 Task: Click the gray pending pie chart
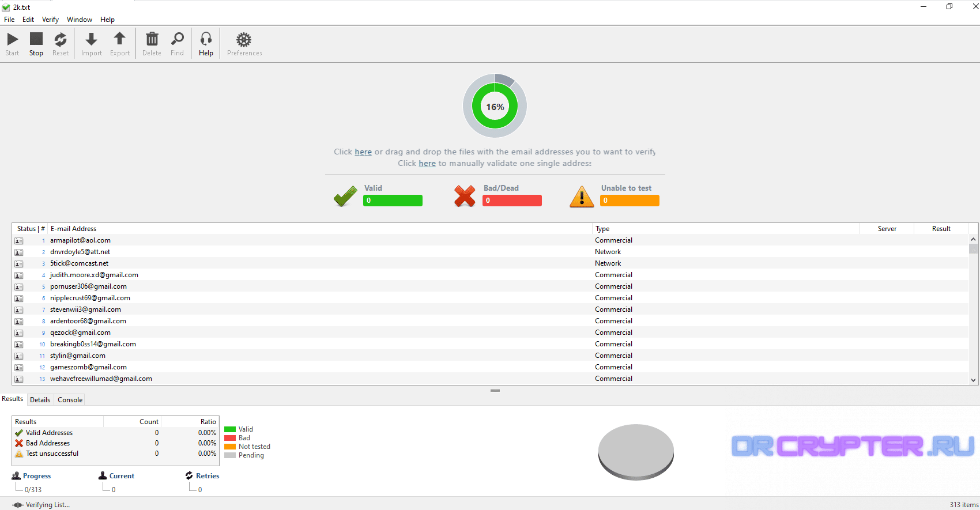(x=636, y=452)
